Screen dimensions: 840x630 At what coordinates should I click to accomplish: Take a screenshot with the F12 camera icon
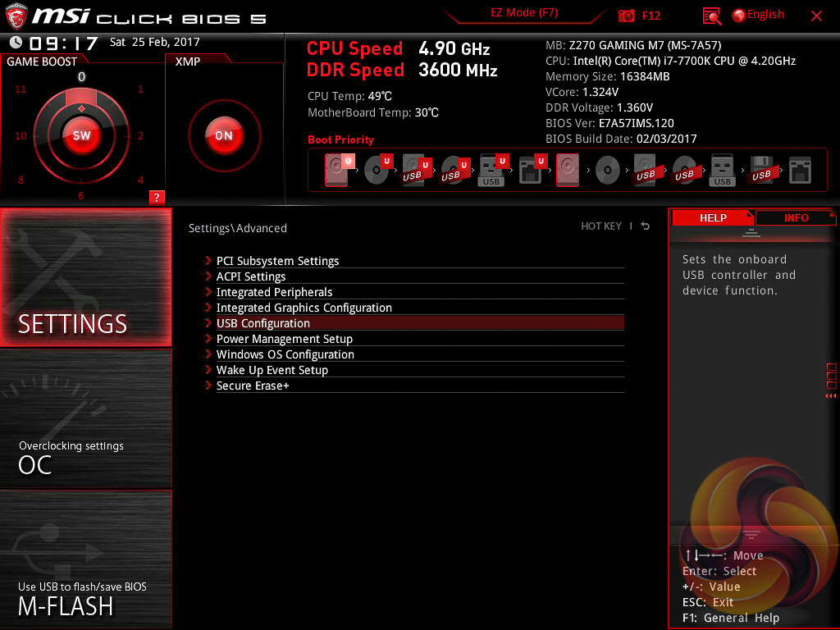(626, 16)
